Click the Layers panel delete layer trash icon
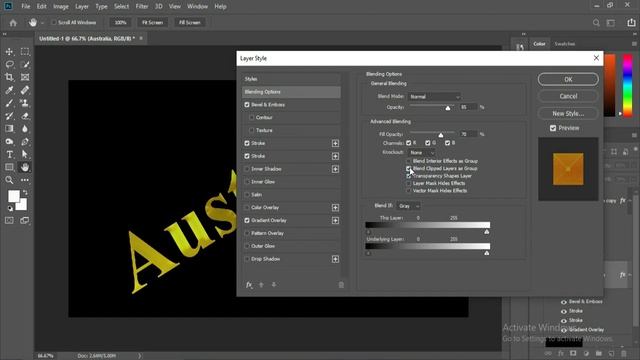Image resolution: width=640 pixels, height=360 pixels. [x=624, y=353]
